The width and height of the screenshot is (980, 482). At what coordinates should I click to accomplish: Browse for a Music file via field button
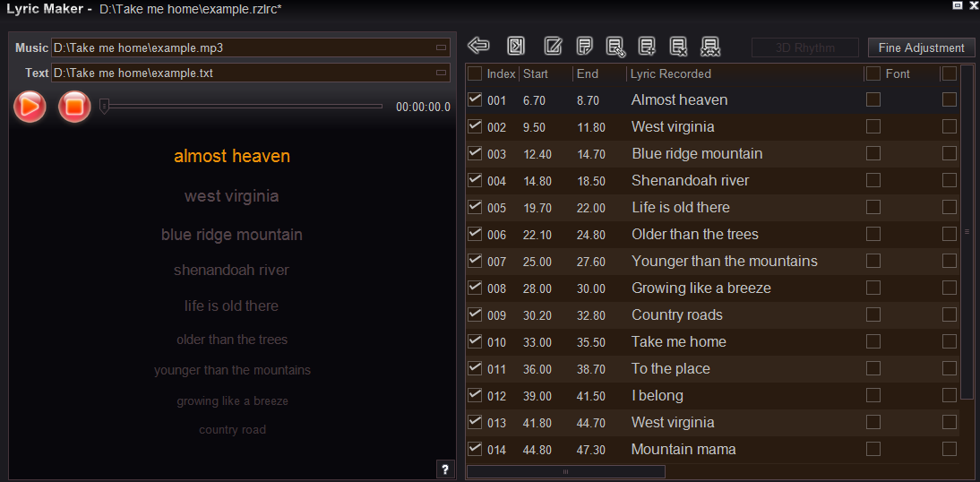point(441,47)
